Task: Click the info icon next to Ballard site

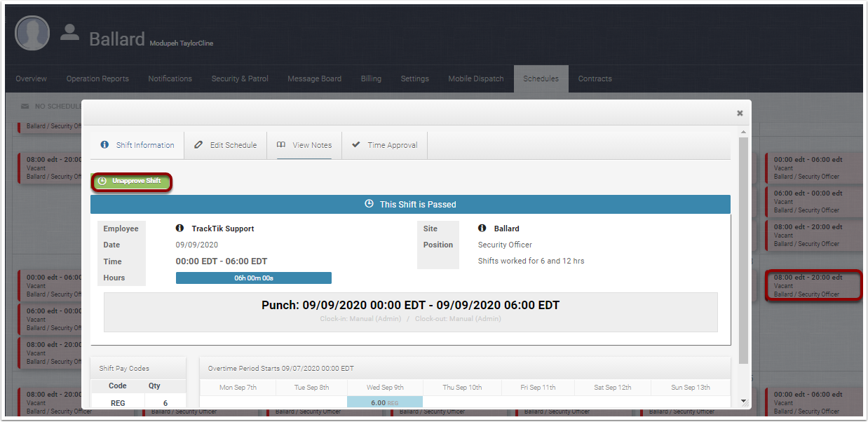Action: (x=482, y=229)
